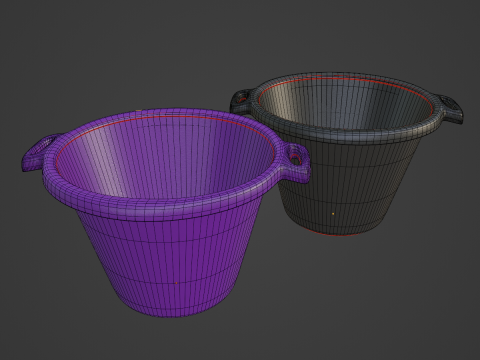The height and width of the screenshot is (360, 480).
Task: Click the orange origin point on black bucket
Action: [x=333, y=214]
